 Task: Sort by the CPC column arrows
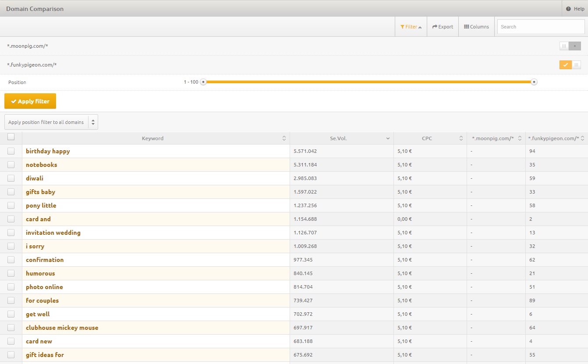[x=461, y=138]
